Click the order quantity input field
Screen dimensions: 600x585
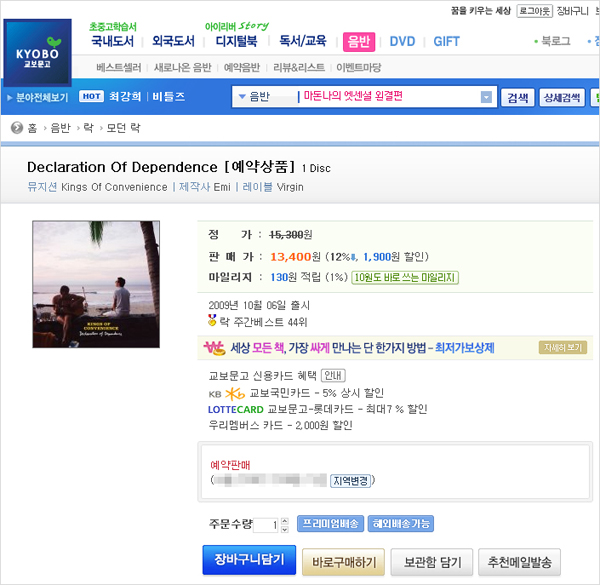(x=267, y=525)
